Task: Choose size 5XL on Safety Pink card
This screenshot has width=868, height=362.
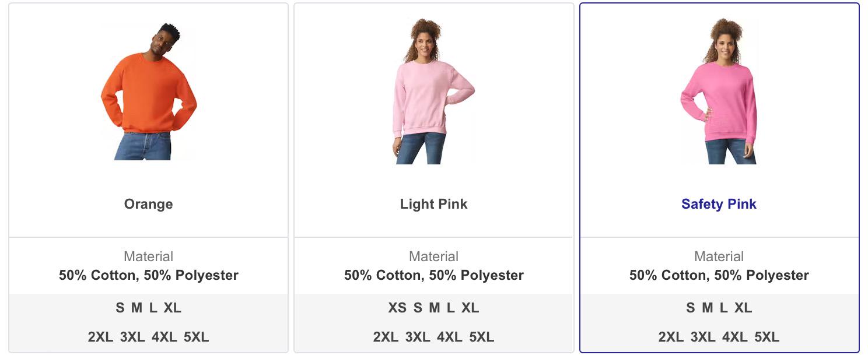Action: click(x=766, y=337)
